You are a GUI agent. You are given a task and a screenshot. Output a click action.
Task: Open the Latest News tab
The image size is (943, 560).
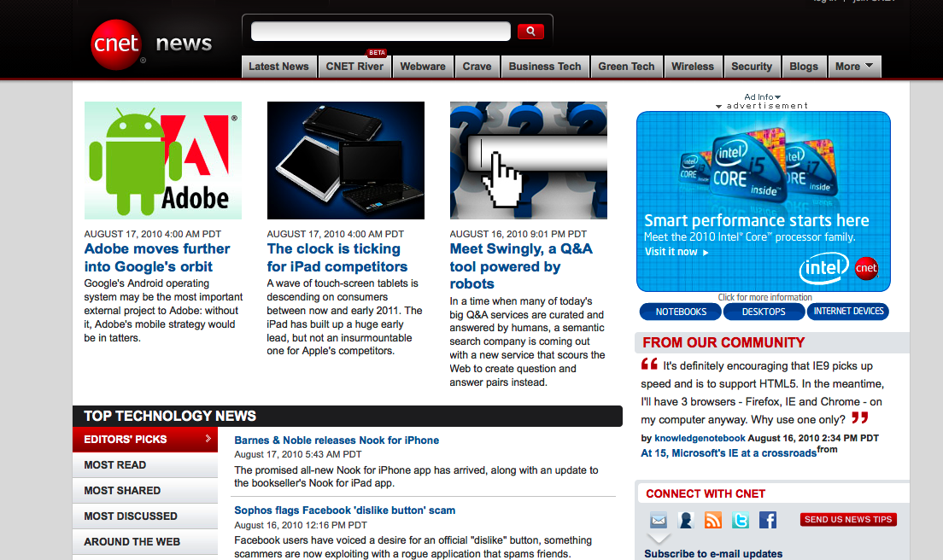click(x=278, y=67)
